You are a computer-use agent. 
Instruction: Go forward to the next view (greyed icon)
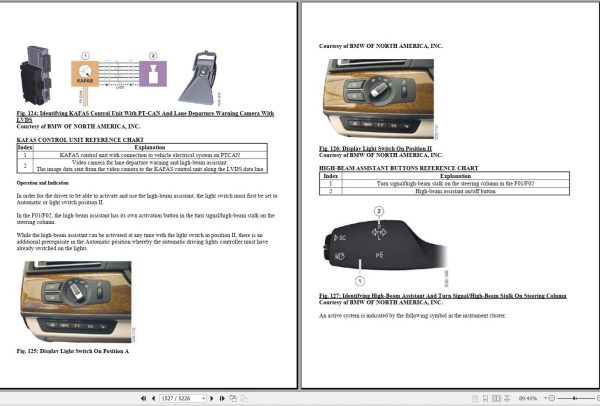(x=243, y=398)
